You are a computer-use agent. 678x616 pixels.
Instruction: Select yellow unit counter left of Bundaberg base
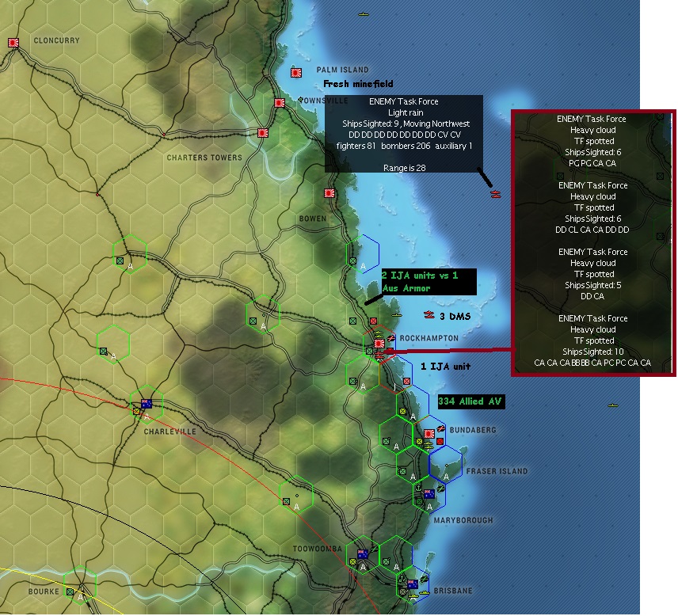coord(419,441)
